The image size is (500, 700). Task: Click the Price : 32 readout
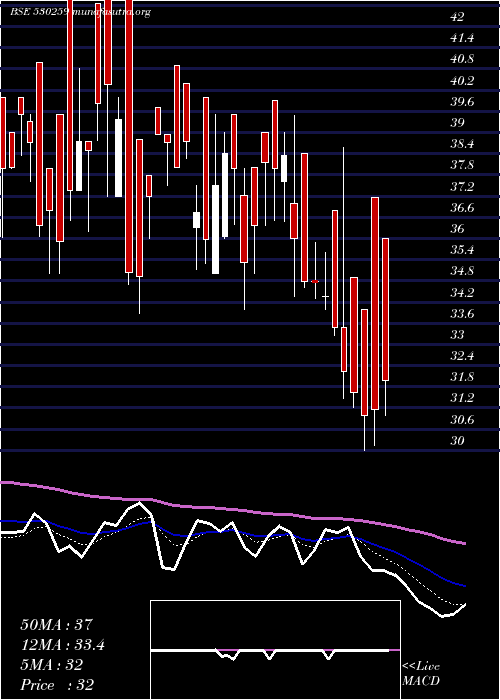tap(57, 685)
